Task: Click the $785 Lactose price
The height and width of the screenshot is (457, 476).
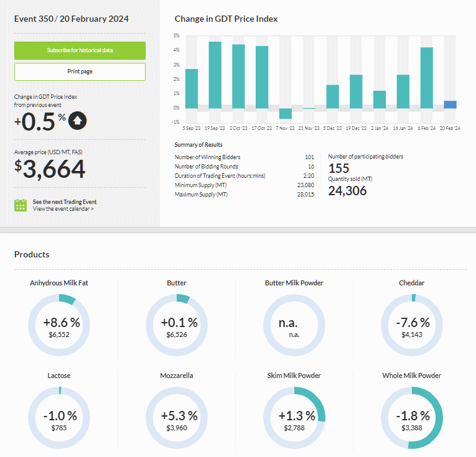Action: (59, 428)
